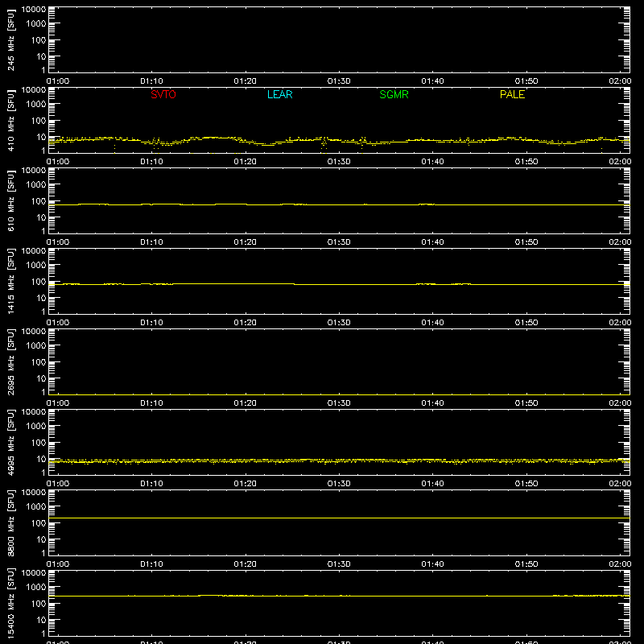Viewport: 644px width, 644px height.
Task: Click the green SGMR station label
Action: pos(394,94)
